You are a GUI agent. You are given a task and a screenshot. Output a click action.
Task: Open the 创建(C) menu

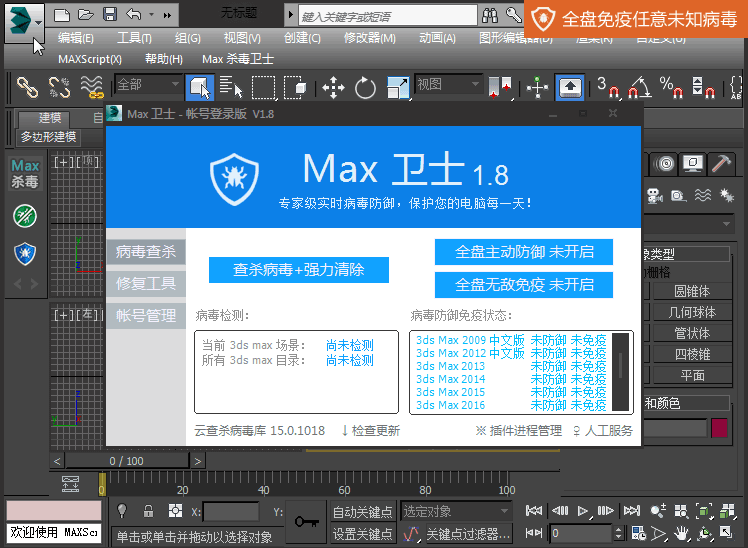tap(302, 38)
